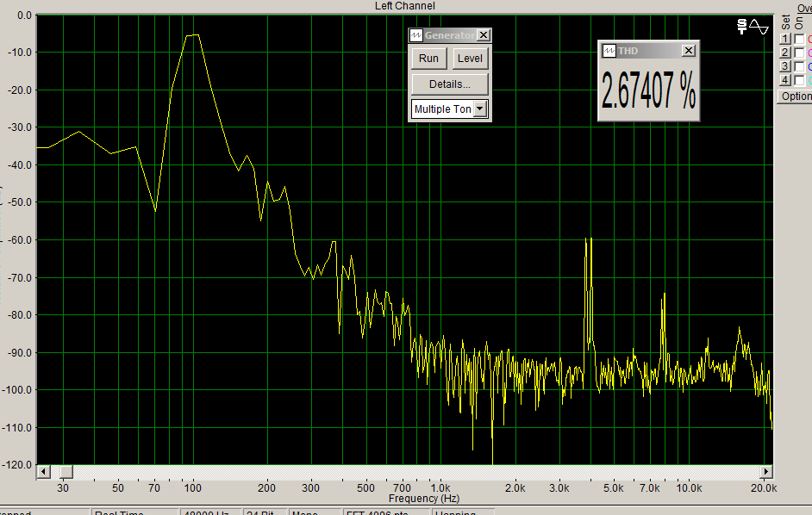Click the 2.67407 % THD readout
The height and width of the screenshot is (515, 812).
click(648, 91)
